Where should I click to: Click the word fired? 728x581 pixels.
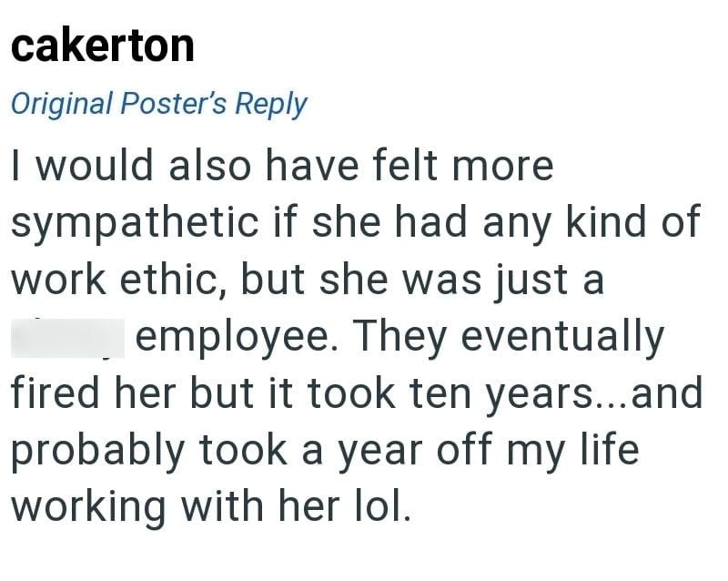(52, 394)
